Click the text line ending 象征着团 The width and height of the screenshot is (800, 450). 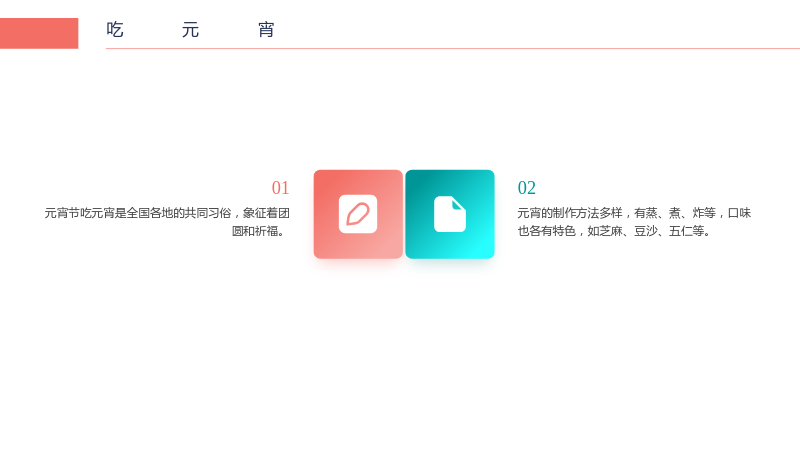click(x=167, y=213)
